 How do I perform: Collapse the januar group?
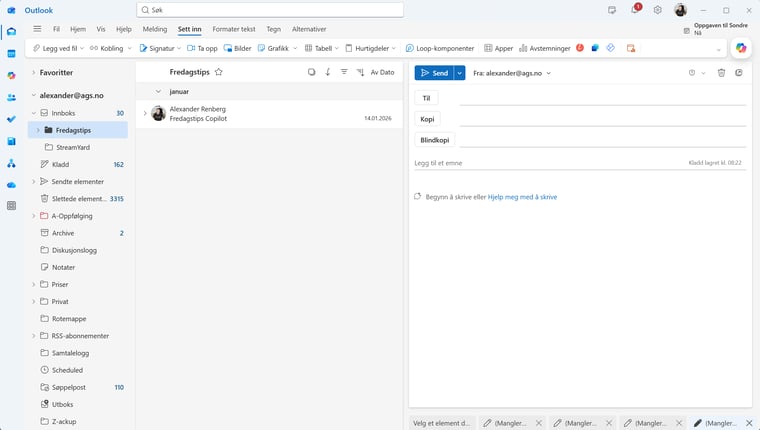(x=158, y=91)
